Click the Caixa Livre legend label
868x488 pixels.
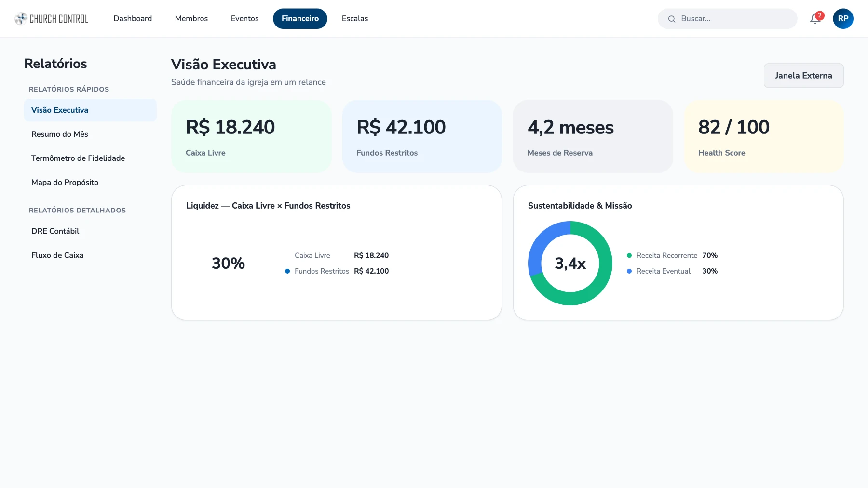(x=312, y=256)
